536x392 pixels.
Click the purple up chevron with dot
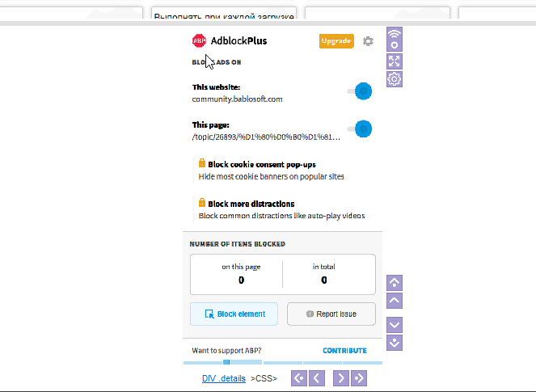pos(395,282)
